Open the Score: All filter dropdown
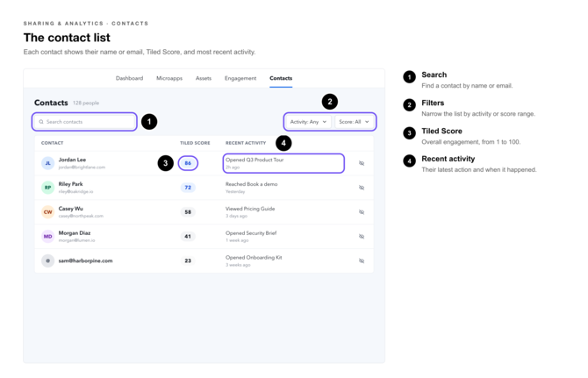The height and width of the screenshot is (378, 588). point(354,122)
